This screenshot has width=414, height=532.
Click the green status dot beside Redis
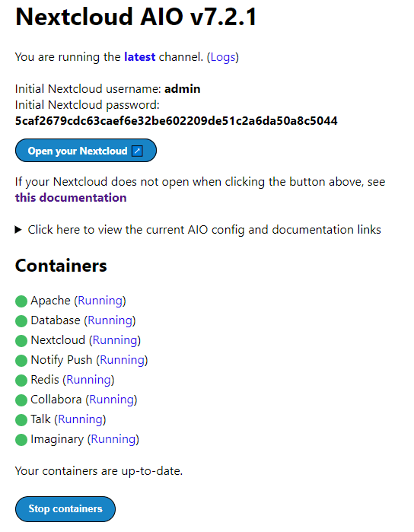point(21,380)
